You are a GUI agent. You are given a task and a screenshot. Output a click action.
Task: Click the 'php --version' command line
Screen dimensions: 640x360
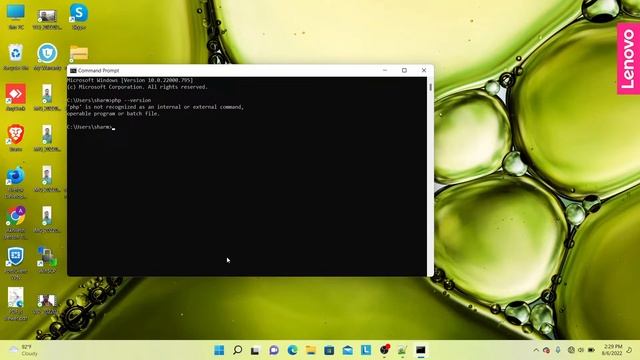[109, 100]
